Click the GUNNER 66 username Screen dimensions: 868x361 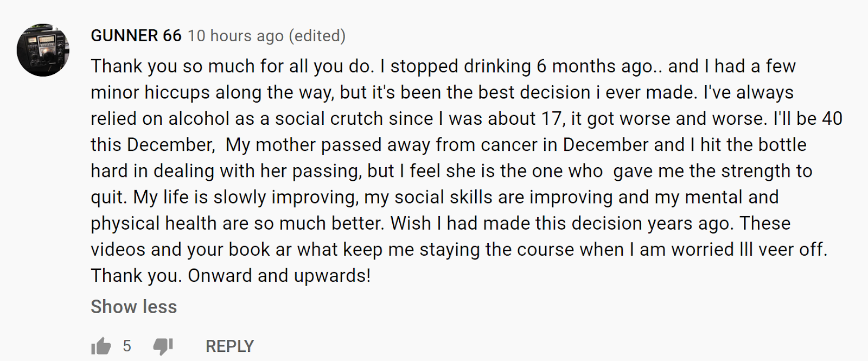click(x=136, y=36)
